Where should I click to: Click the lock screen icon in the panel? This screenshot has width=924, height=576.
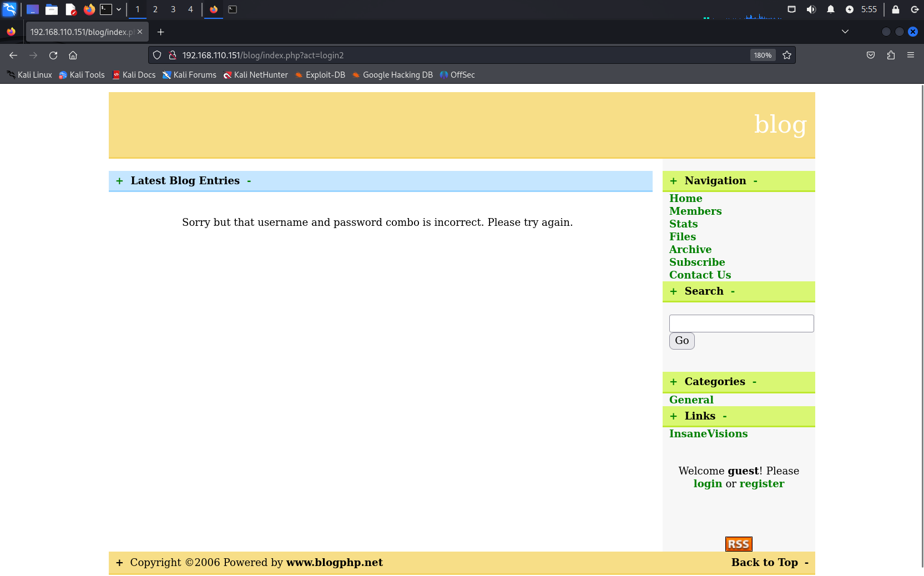tap(896, 9)
